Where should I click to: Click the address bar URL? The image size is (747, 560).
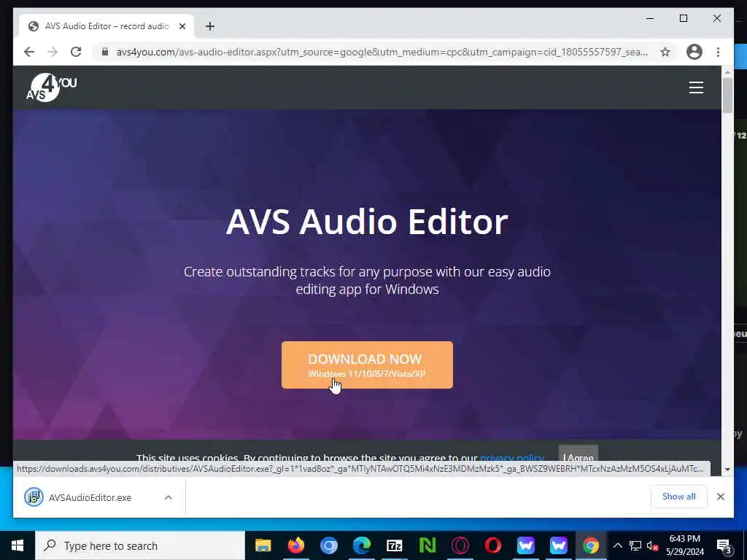point(382,52)
